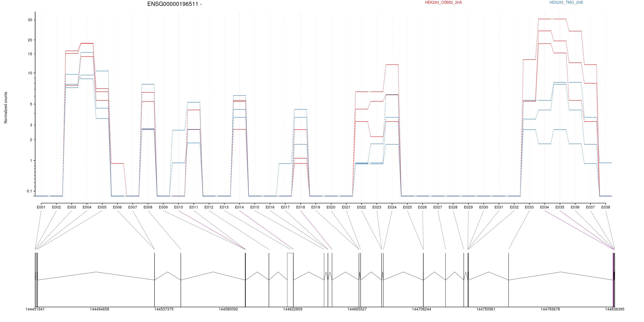Click genomic coordinate 144708244
644x322 pixels.
422,309
